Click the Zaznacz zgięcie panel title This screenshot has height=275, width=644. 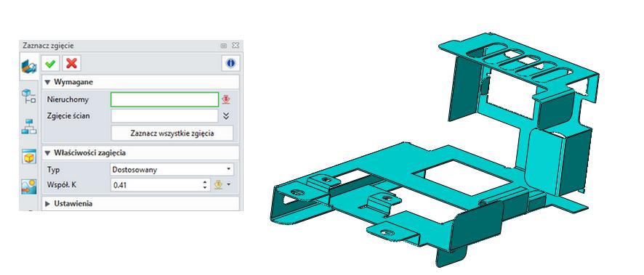click(x=48, y=46)
